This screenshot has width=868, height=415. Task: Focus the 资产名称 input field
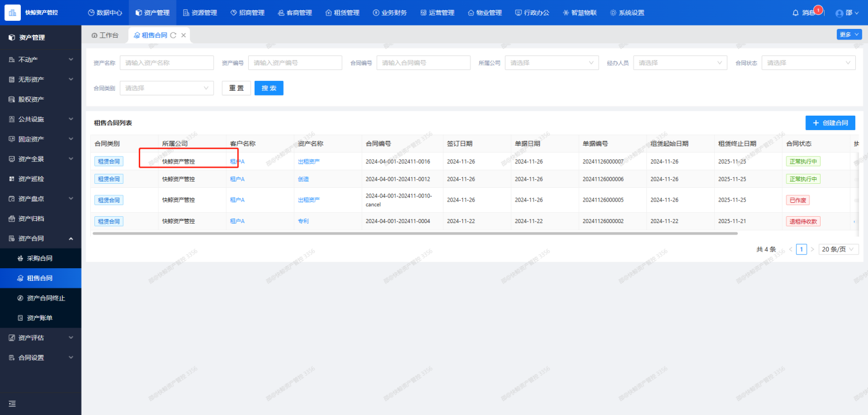click(x=167, y=62)
